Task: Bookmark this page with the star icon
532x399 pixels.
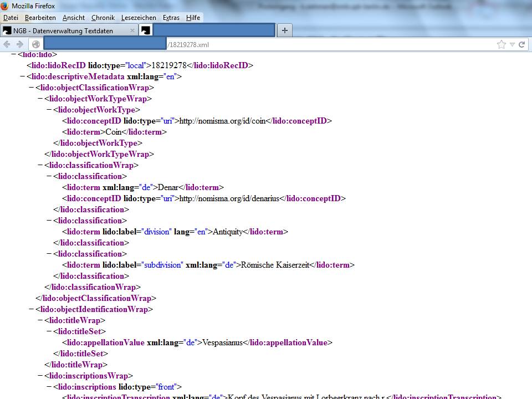Action: tap(502, 44)
